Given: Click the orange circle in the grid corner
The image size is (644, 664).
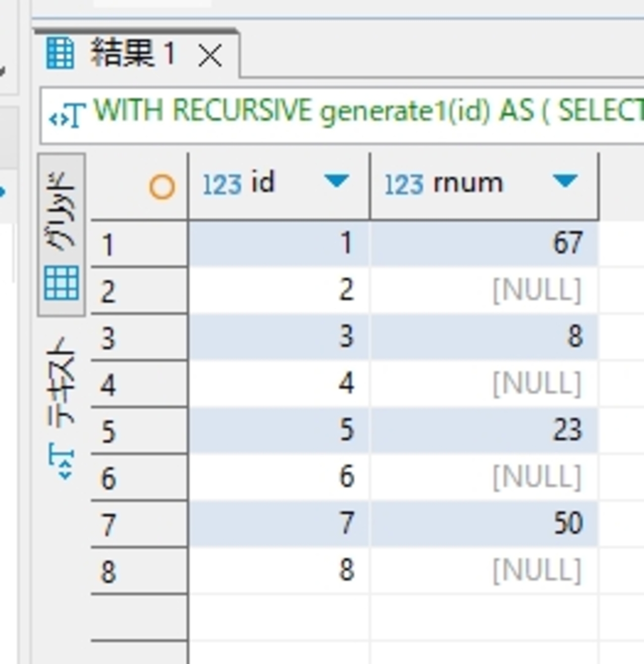Looking at the screenshot, I should (x=161, y=187).
